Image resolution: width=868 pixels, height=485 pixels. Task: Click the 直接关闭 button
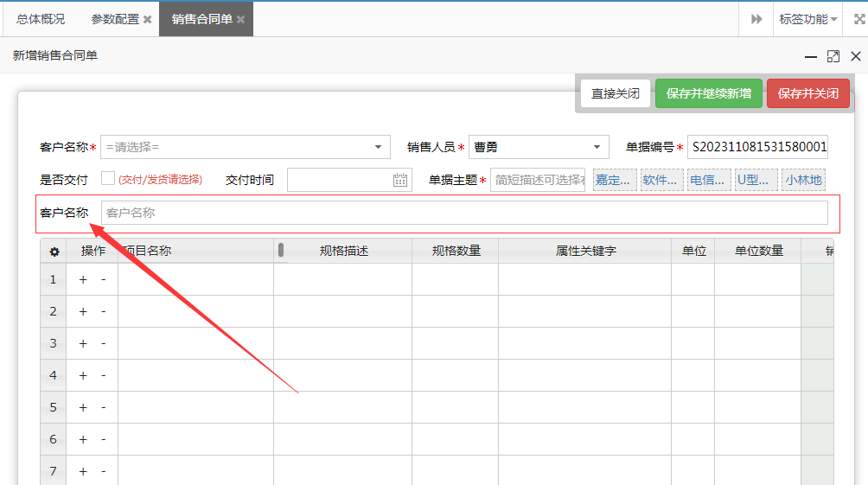pos(615,93)
